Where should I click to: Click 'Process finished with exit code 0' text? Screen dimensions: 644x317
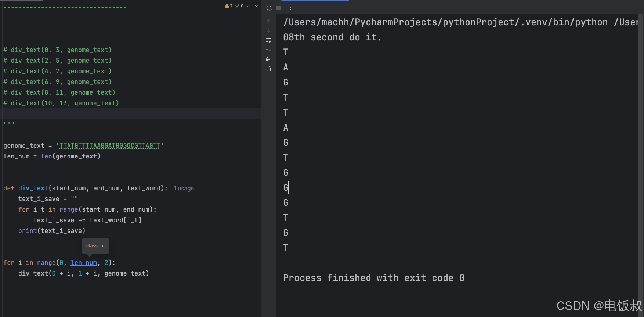click(x=374, y=278)
